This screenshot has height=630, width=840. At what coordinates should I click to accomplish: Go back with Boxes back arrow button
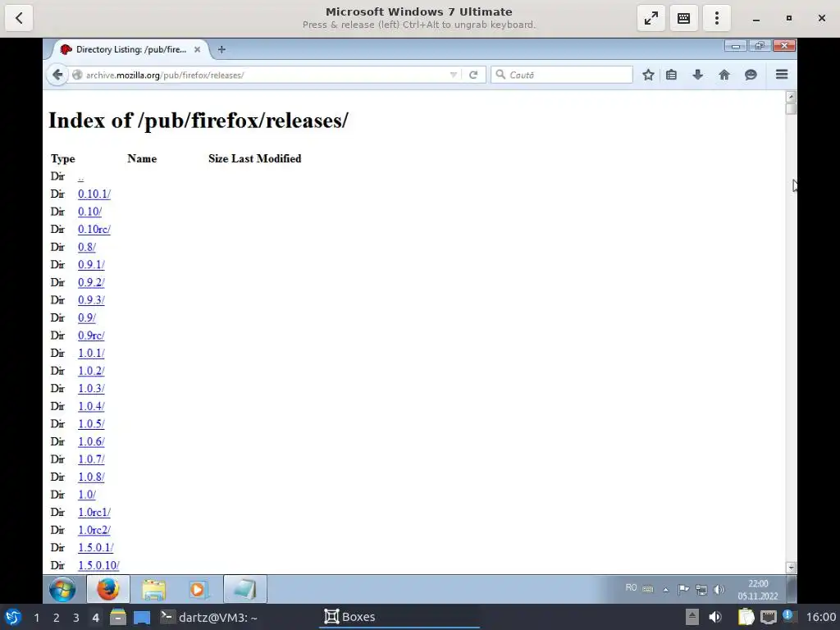point(19,18)
